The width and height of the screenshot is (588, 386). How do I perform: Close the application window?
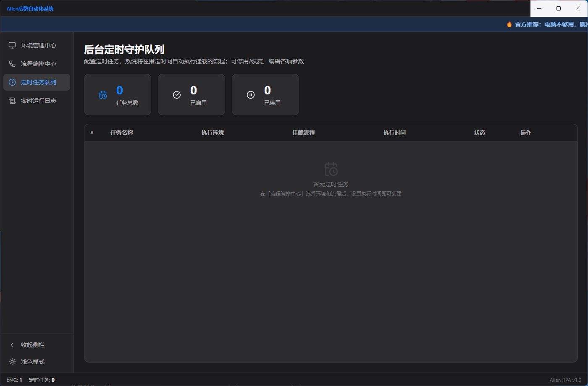coord(578,8)
